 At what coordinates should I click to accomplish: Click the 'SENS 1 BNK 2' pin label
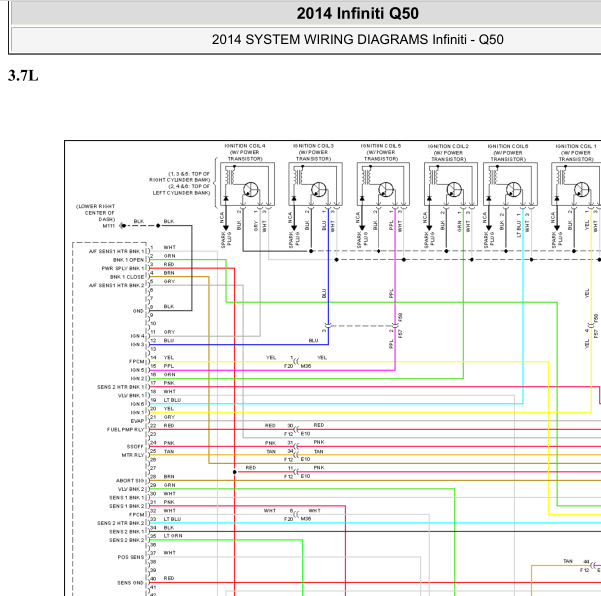click(x=127, y=506)
